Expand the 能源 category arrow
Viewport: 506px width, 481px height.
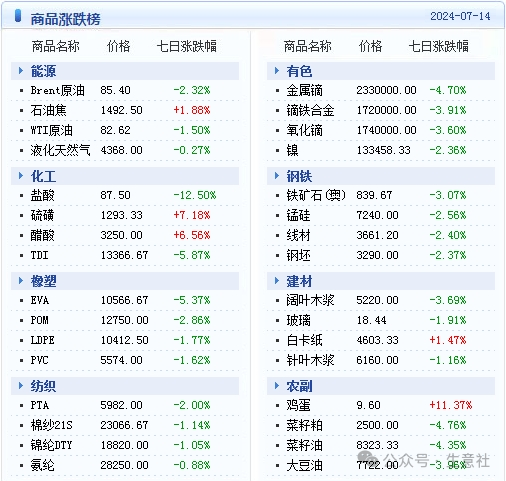[x=21, y=71]
